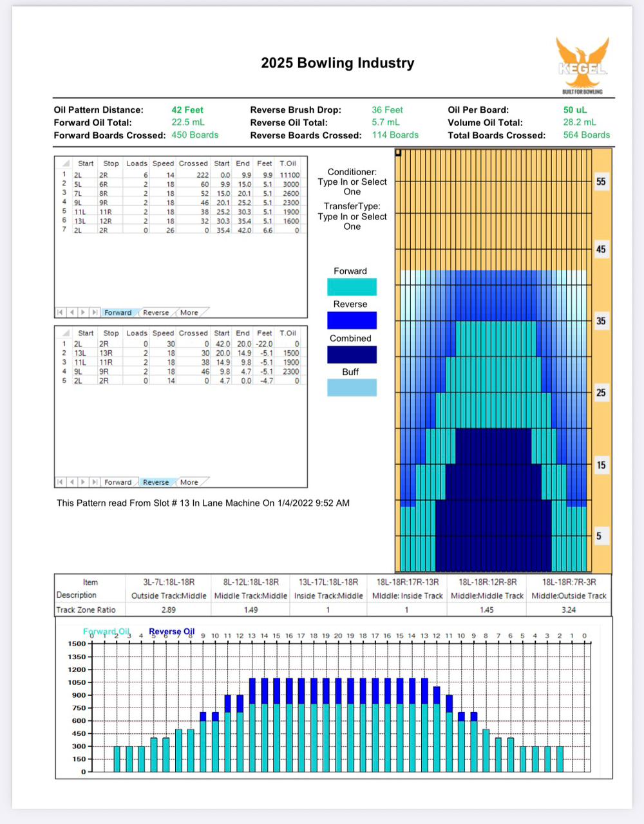
Task: Click the cyan Forward color swatch
Action: coord(352,286)
